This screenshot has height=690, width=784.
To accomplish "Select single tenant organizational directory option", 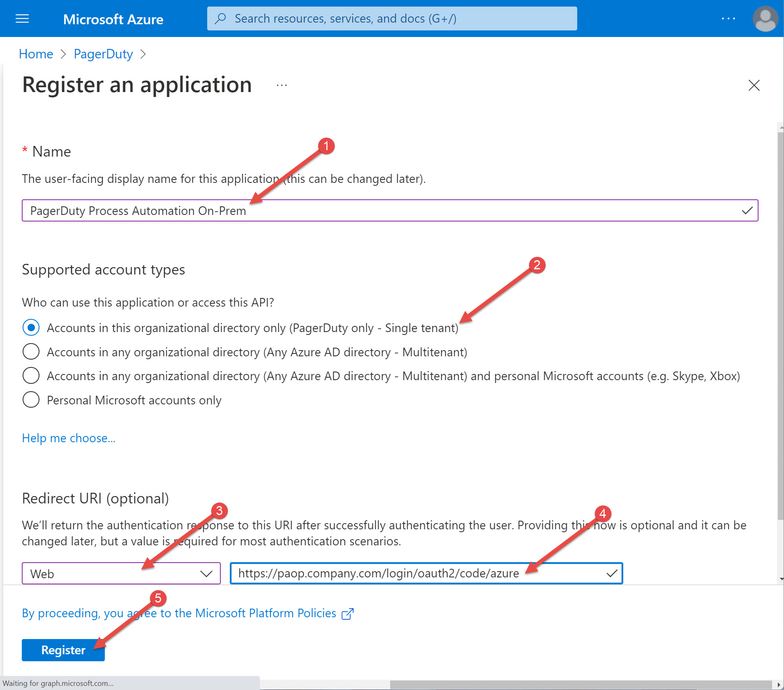I will tap(31, 328).
